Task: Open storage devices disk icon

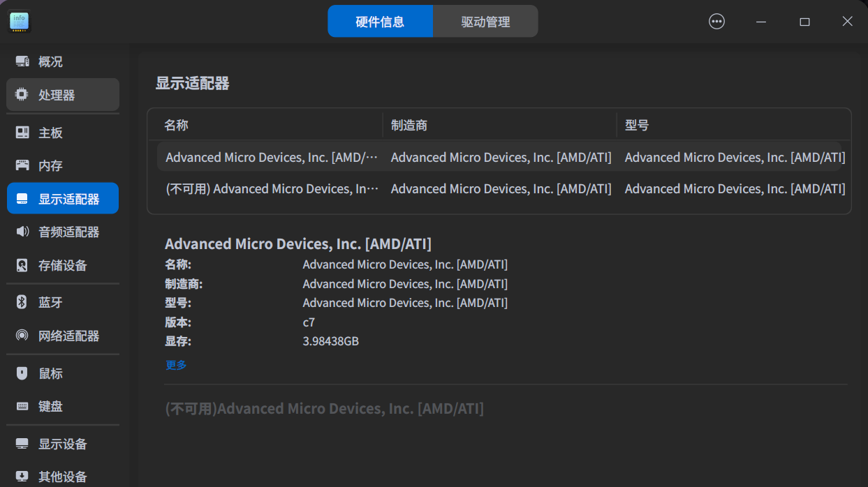Action: click(x=22, y=265)
